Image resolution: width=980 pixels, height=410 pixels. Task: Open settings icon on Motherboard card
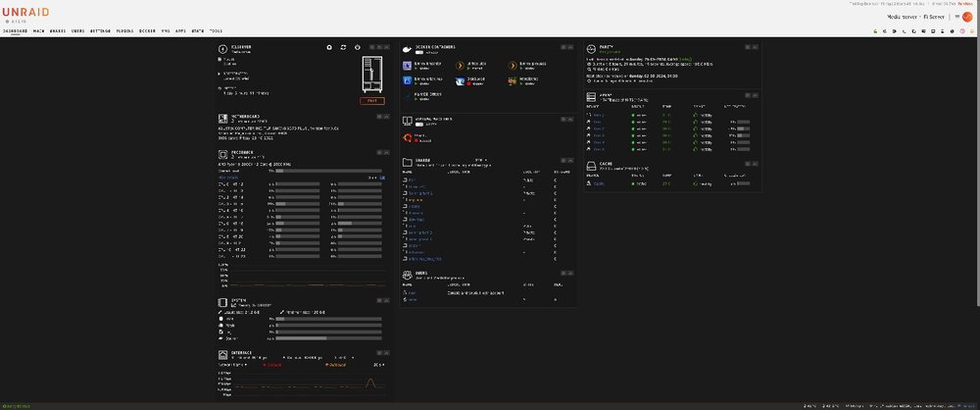(380, 117)
